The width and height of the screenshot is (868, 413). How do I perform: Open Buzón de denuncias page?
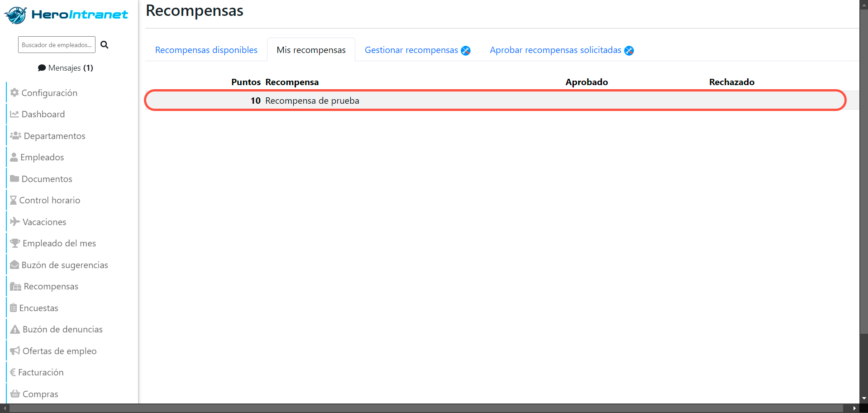click(x=62, y=329)
